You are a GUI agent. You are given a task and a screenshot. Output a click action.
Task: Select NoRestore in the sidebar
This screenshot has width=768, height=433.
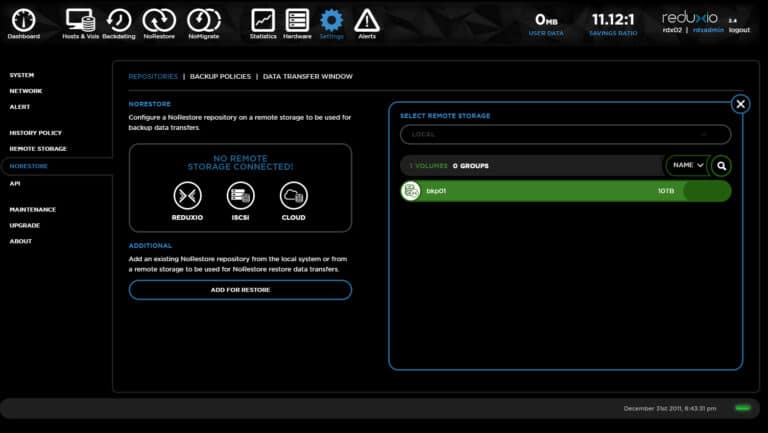pos(29,166)
